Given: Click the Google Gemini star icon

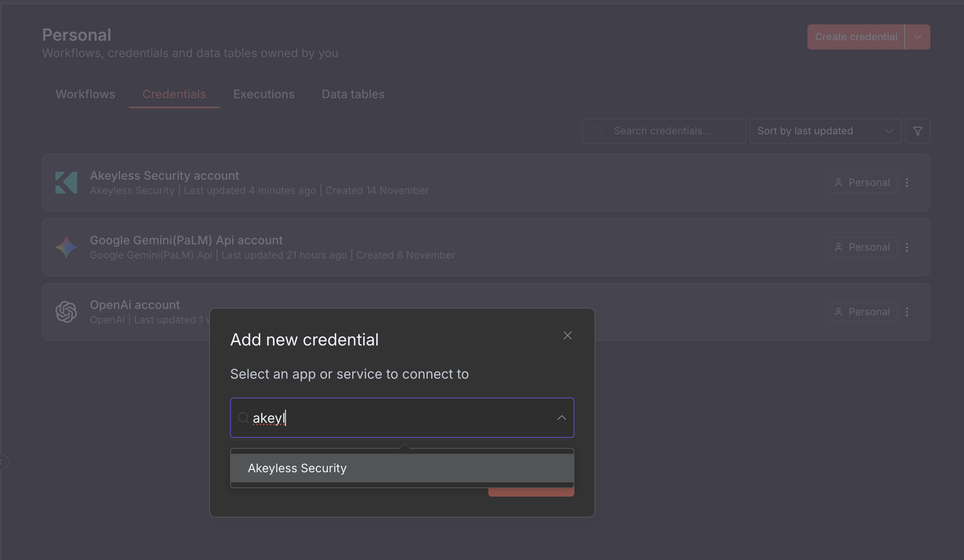Looking at the screenshot, I should coord(66,247).
